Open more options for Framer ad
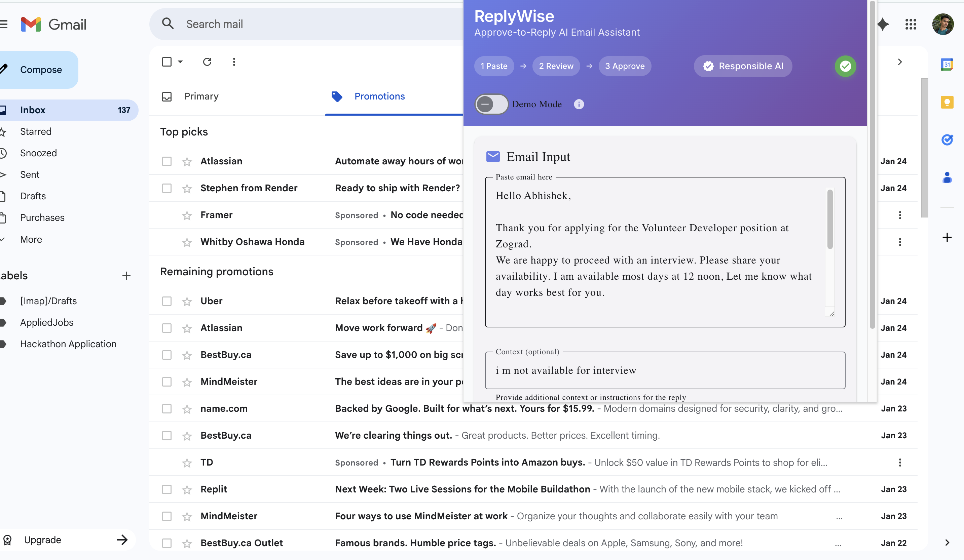The width and height of the screenshot is (964, 560). tap(900, 215)
